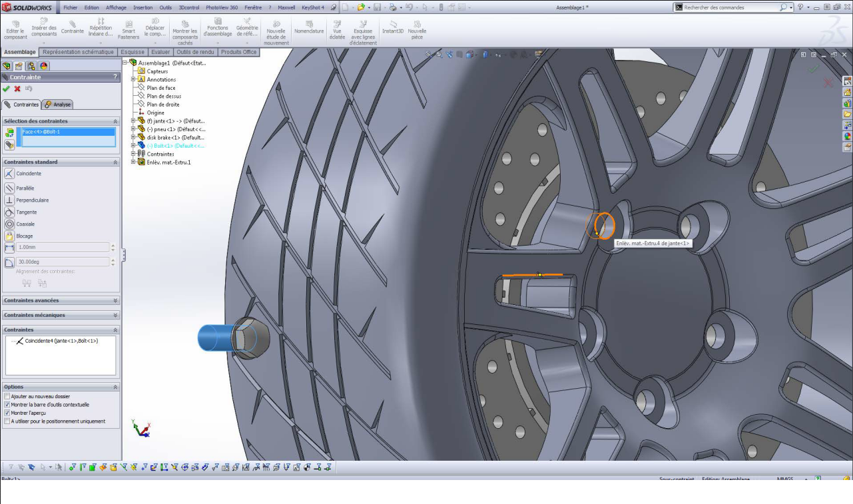
Task: Apply the Perpendiculaire constraint
Action: (9, 200)
